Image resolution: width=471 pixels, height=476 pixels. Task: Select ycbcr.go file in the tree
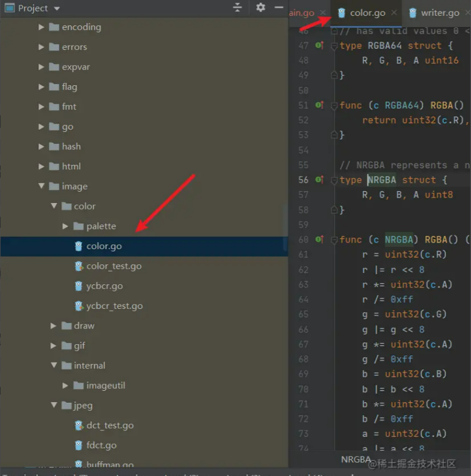pos(144,286)
